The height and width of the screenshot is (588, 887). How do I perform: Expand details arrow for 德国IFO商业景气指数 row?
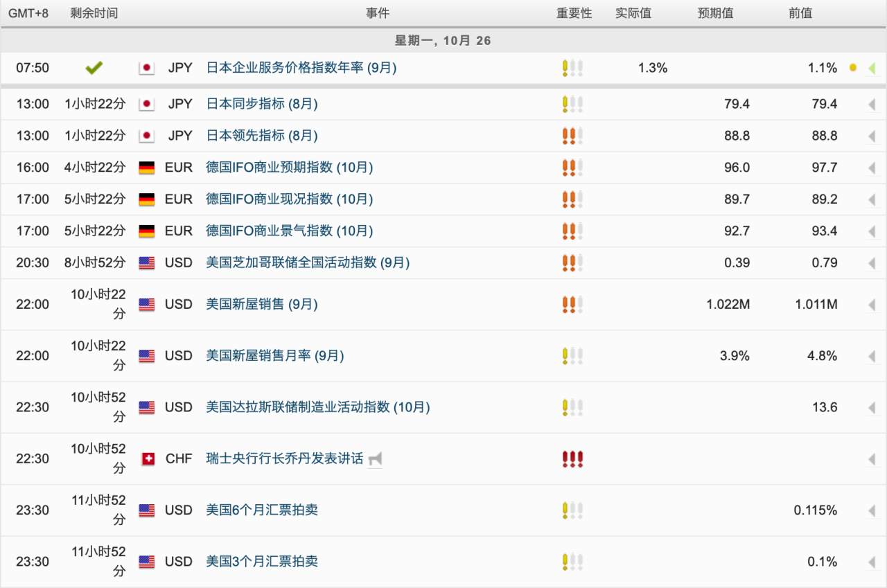[872, 231]
